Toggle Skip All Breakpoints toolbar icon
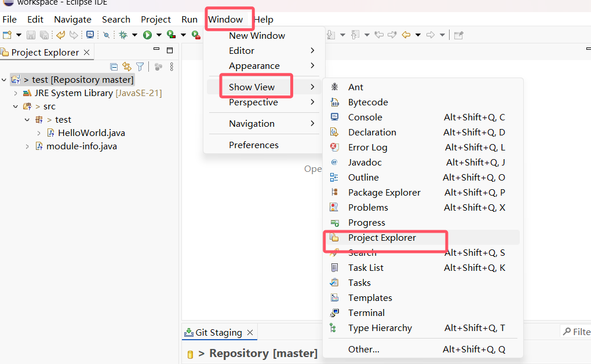 107,35
